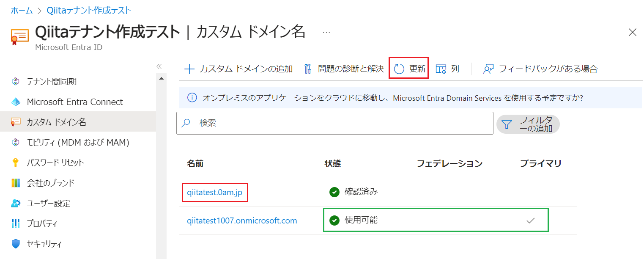Click the 使用可能 status text
Viewport: 644px width, 259px height.
361,220
